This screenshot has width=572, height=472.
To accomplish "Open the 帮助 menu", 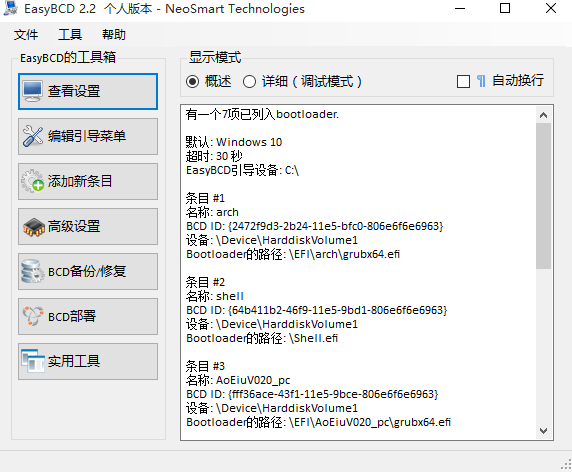I will [114, 35].
